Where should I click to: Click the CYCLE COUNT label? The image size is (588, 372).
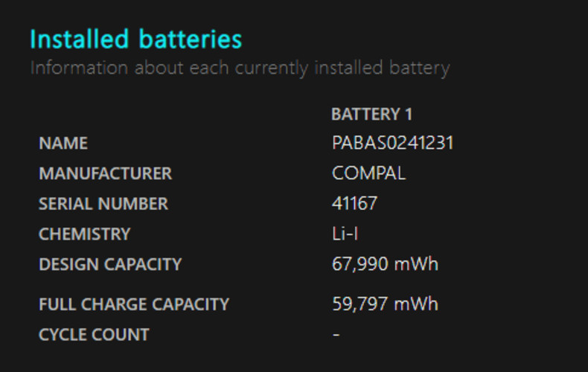click(94, 335)
